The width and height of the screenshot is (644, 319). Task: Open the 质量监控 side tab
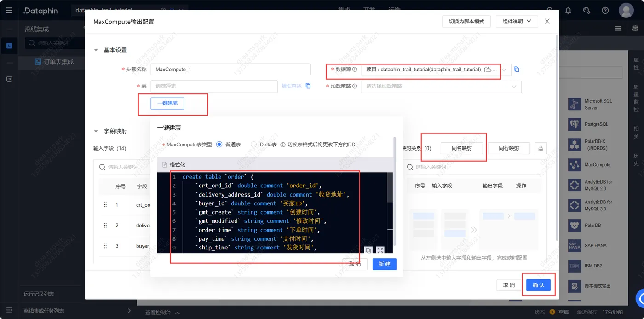click(x=636, y=98)
